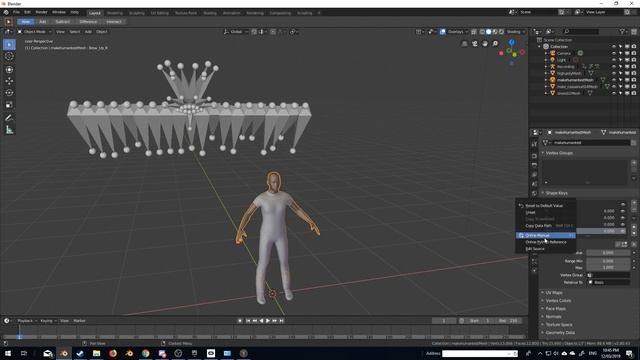This screenshot has height=360, width=640.
Task: Toggle camera view icon in viewport
Action: tap(475, 44)
